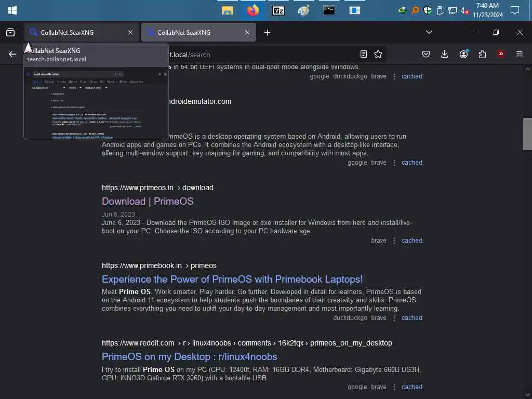Open the Extensions puzzle icon
The width and height of the screenshot is (532, 399).
pos(482,54)
